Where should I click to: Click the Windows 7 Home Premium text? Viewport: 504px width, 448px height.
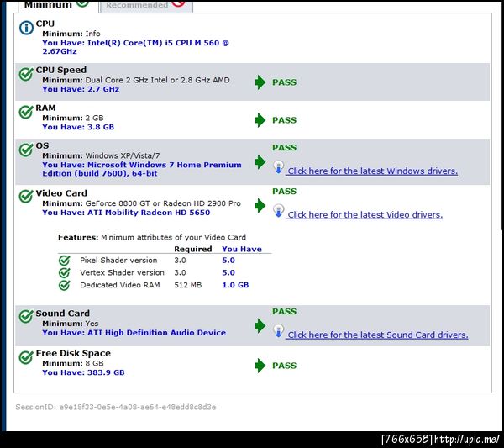pyautogui.click(x=142, y=169)
